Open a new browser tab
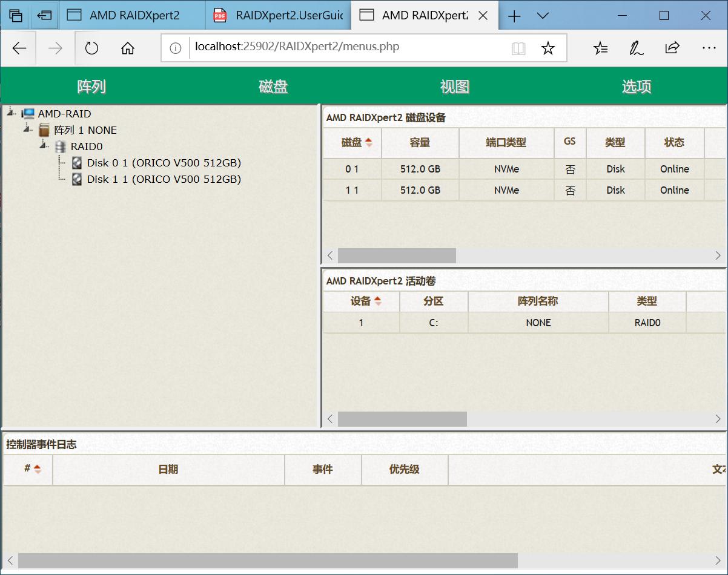 coord(514,16)
